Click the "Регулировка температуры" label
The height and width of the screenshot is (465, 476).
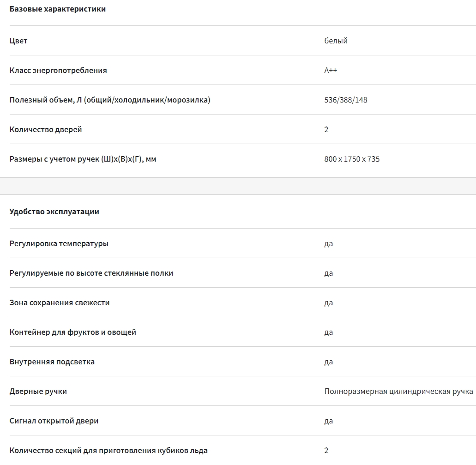(59, 243)
